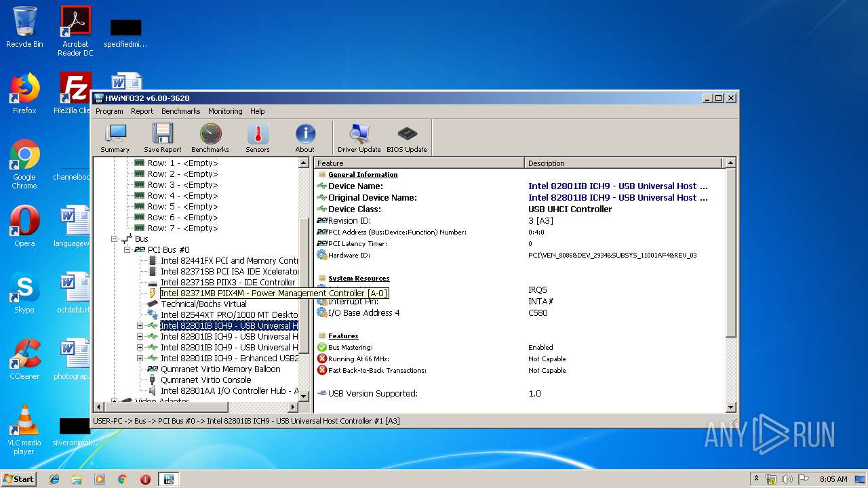Select Row: 4 - <Empty> memory entry
The width and height of the screenshot is (868, 488).
[182, 196]
